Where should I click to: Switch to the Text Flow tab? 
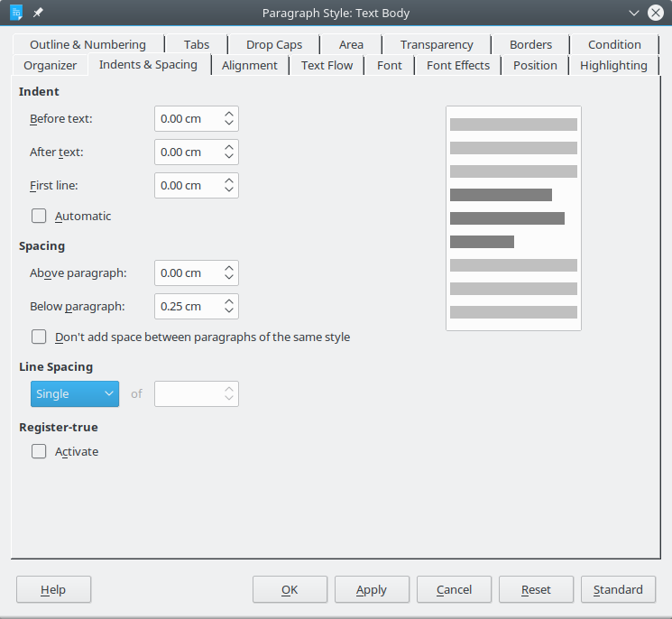point(327,65)
